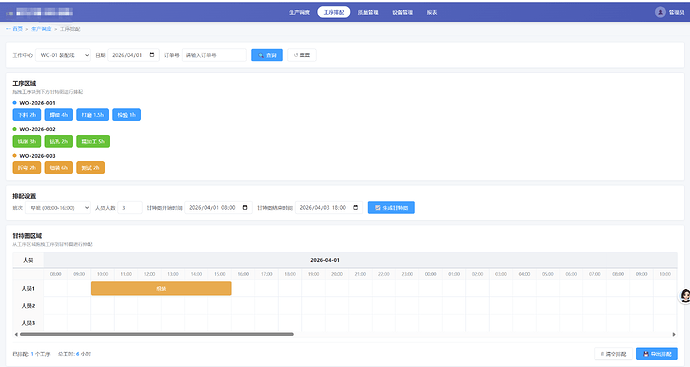690x367 pixels.
Task: Click the 工序排配 breadcrumb current page text
Action: [70, 29]
